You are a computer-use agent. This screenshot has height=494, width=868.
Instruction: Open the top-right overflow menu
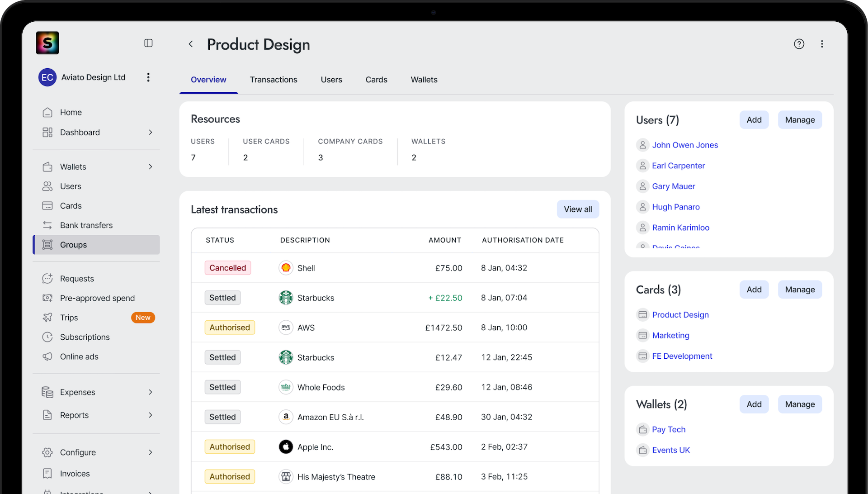822,44
